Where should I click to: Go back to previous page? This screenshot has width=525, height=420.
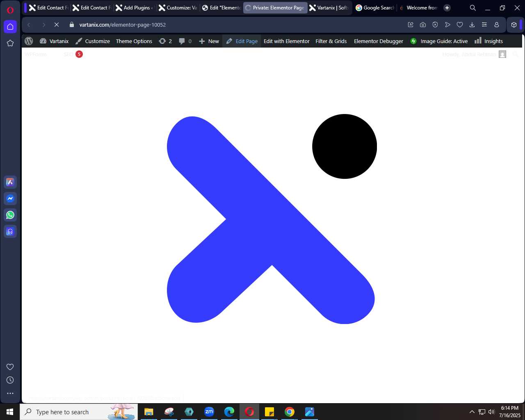pyautogui.click(x=29, y=25)
